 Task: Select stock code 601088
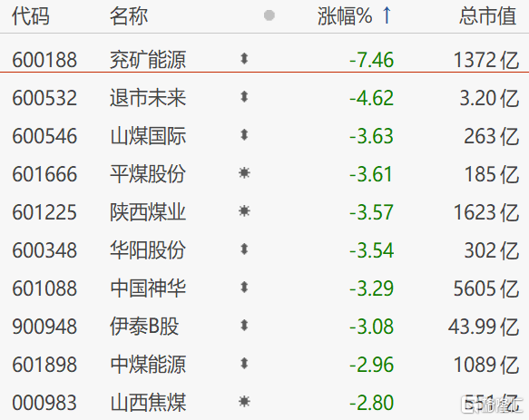(x=44, y=288)
